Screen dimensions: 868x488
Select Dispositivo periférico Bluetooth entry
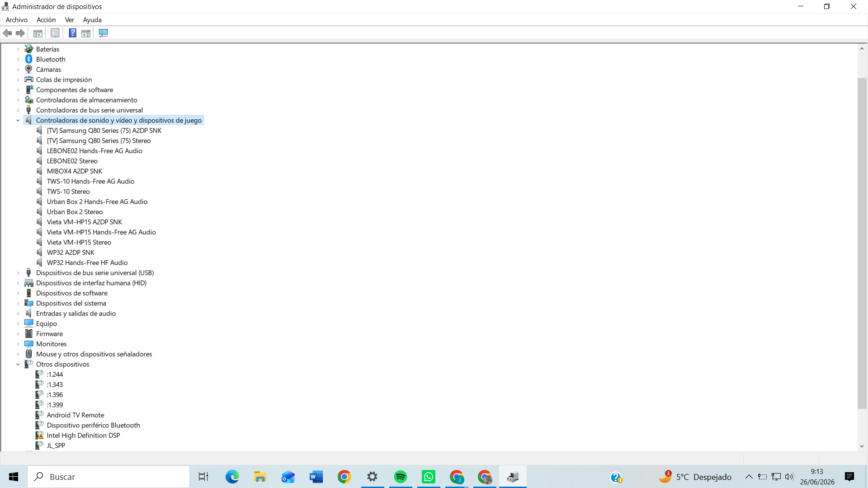click(94, 425)
